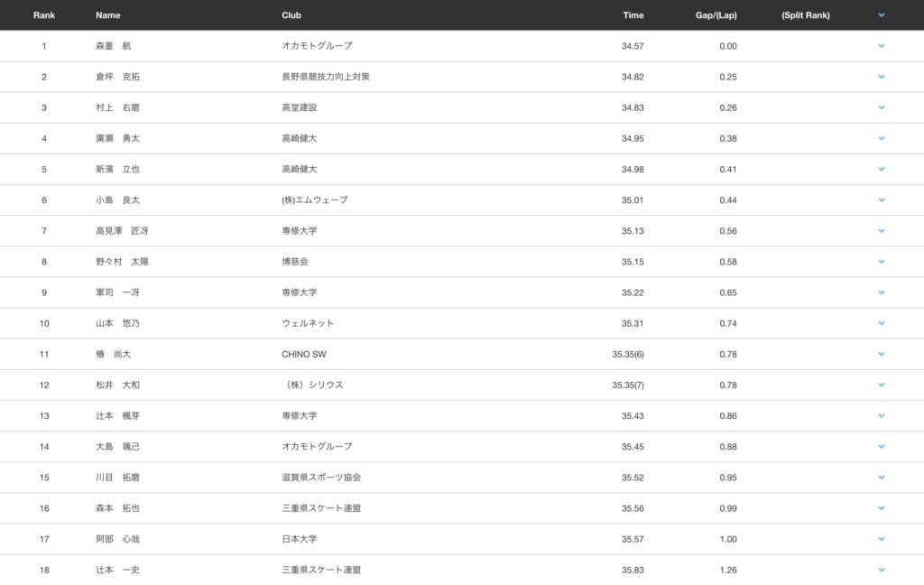The width and height of the screenshot is (924, 585).
Task: Expand rank 14 大島 颯己 row chevron
Action: click(x=881, y=446)
